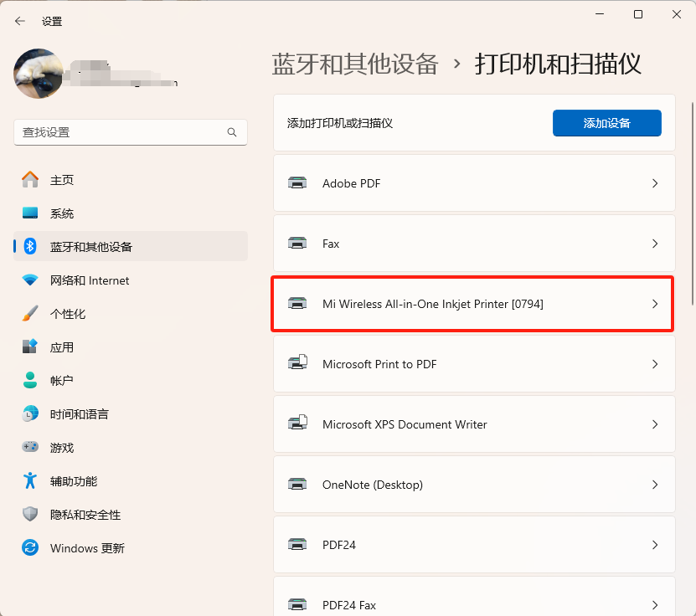Open the Mi Wireless All-in-One Inkjet Printer chevron
Screen dimensions: 696x616
[655, 304]
